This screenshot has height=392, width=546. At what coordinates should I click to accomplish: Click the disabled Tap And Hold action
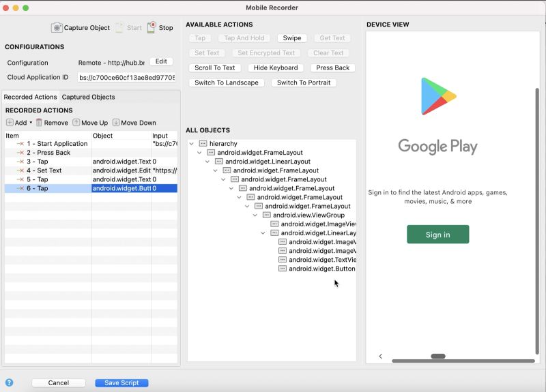(x=244, y=38)
